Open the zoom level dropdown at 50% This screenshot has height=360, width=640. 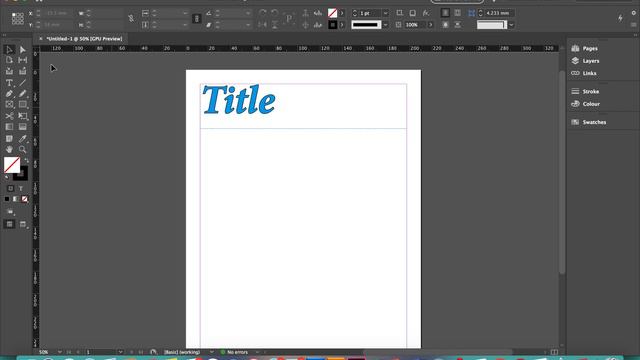click(x=60, y=352)
